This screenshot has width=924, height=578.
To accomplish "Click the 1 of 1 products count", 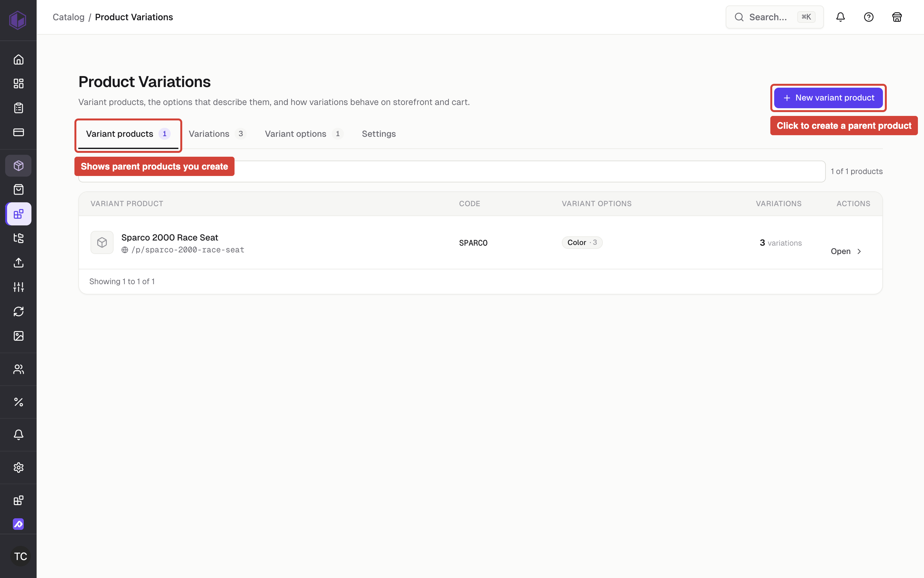I will (x=856, y=171).
